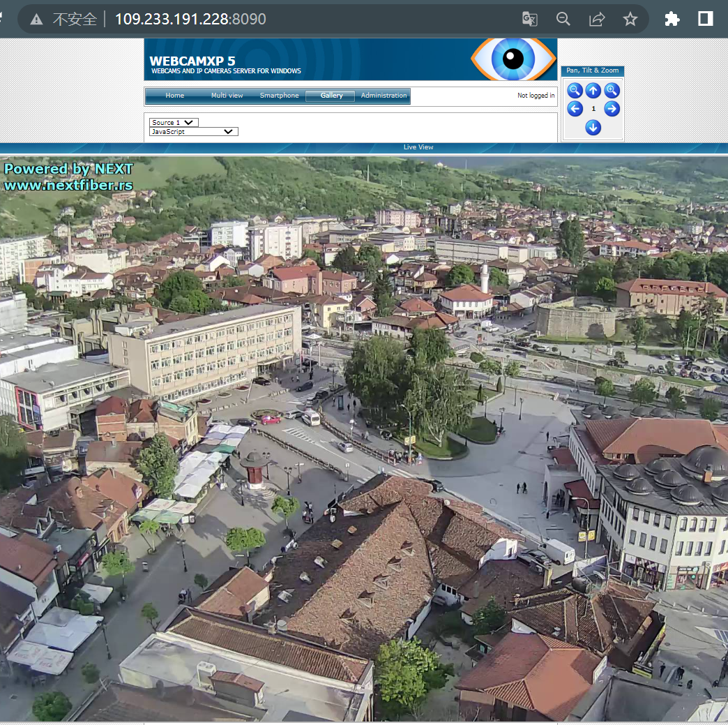Open the browser page zoom icon
Image resolution: width=728 pixels, height=725 pixels.
(563, 19)
